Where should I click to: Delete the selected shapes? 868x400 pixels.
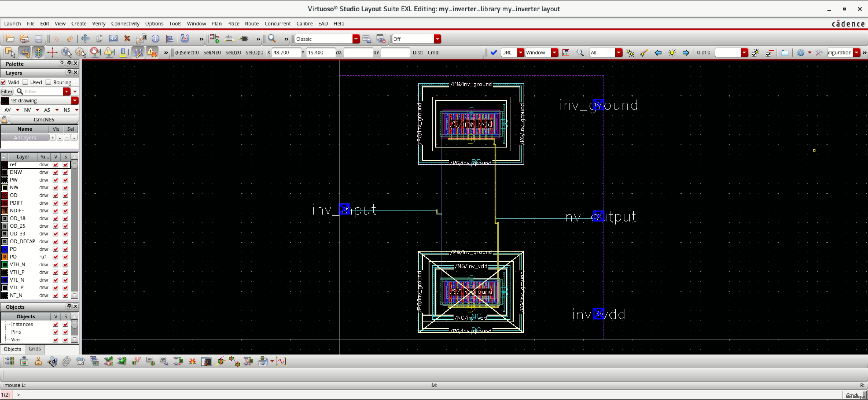tap(127, 39)
